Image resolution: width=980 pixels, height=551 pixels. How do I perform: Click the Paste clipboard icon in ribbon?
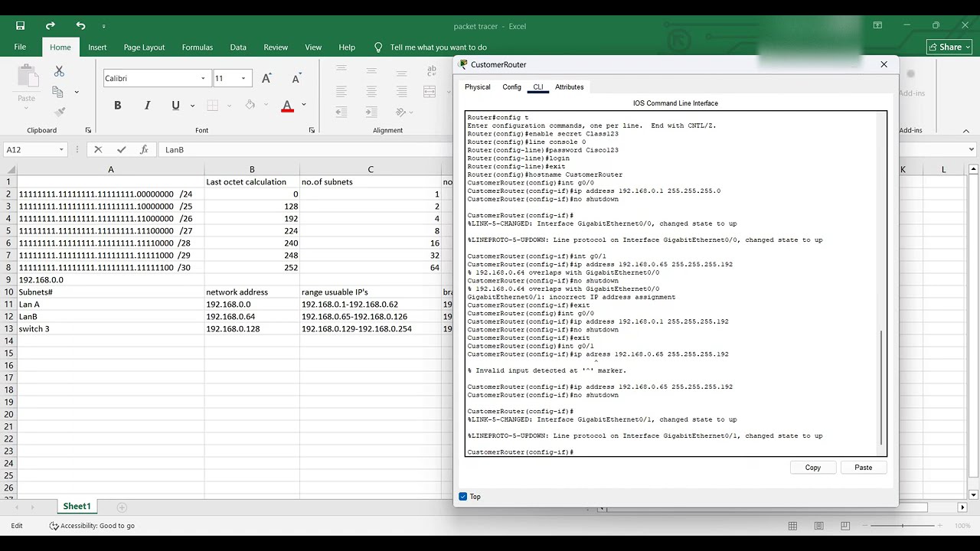click(x=27, y=77)
